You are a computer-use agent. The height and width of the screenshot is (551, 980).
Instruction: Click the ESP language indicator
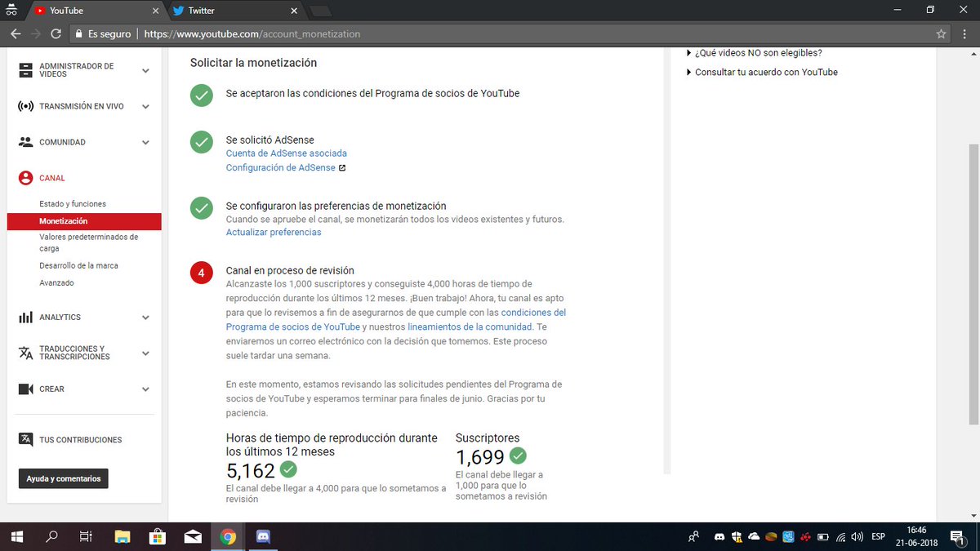pos(879,537)
